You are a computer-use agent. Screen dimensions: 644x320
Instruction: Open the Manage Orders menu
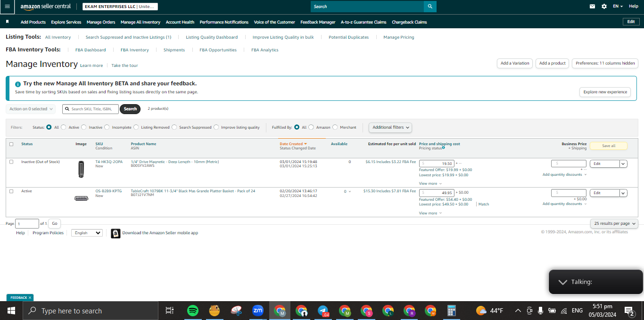point(100,22)
